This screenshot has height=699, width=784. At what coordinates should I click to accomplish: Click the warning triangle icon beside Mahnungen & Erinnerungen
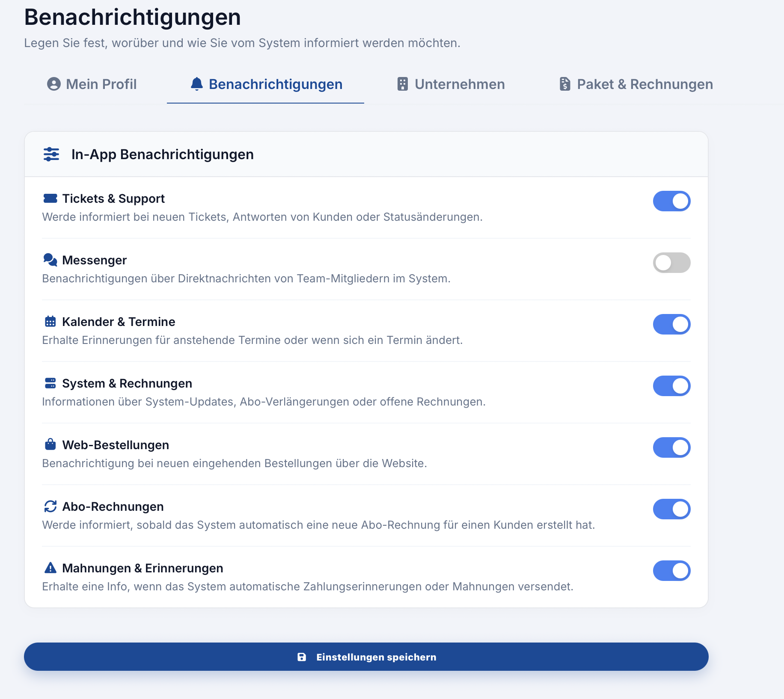[50, 568]
